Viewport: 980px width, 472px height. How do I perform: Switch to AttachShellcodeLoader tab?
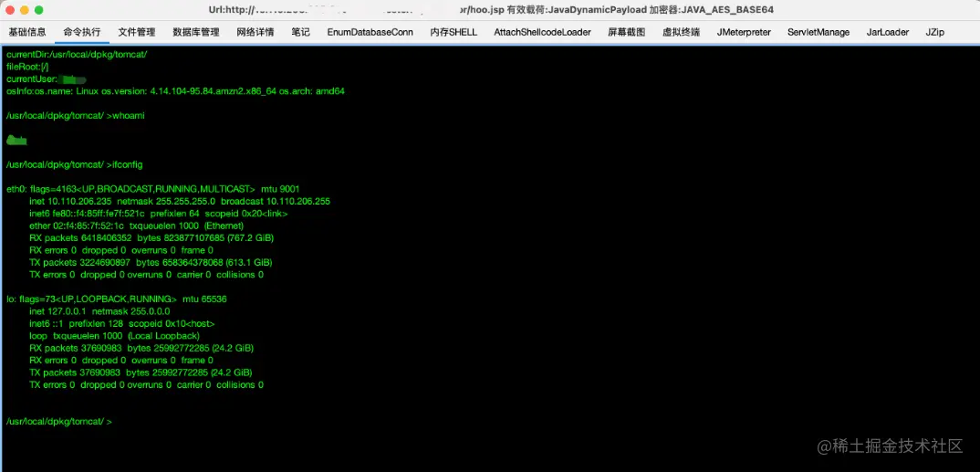[543, 32]
